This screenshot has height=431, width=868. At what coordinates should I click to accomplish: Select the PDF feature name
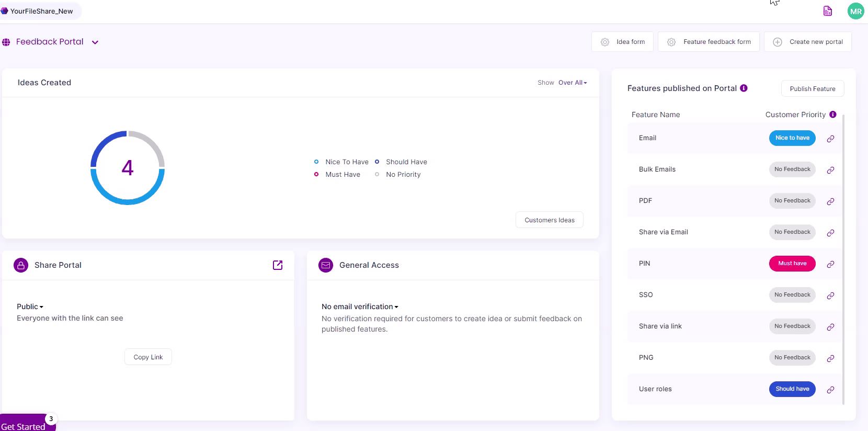click(x=645, y=201)
